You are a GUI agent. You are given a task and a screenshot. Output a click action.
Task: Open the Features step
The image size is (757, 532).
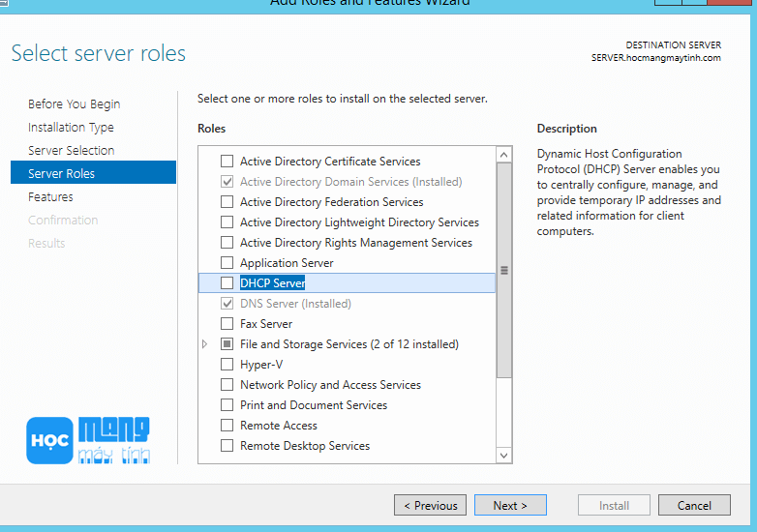click(x=50, y=196)
